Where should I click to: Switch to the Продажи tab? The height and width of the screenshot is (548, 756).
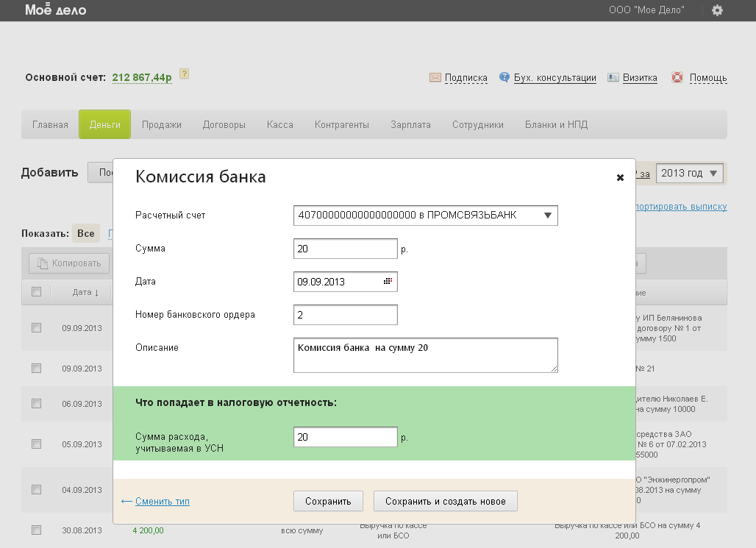[x=162, y=125]
